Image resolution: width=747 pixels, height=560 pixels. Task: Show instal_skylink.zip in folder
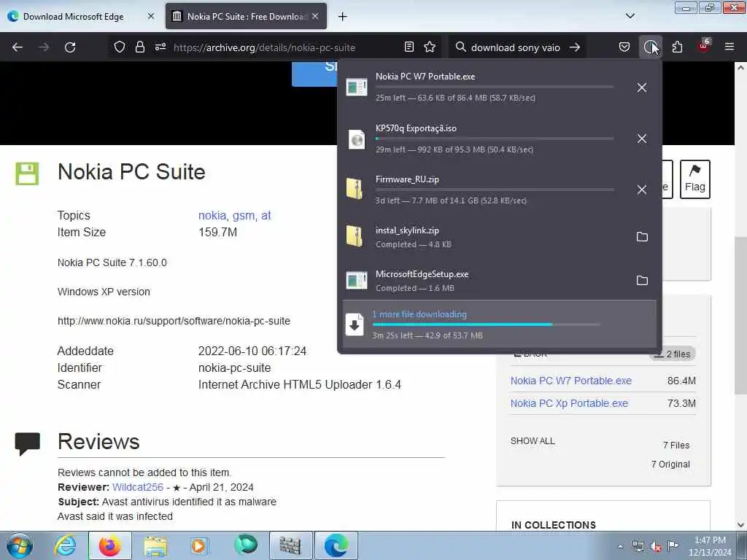point(642,237)
